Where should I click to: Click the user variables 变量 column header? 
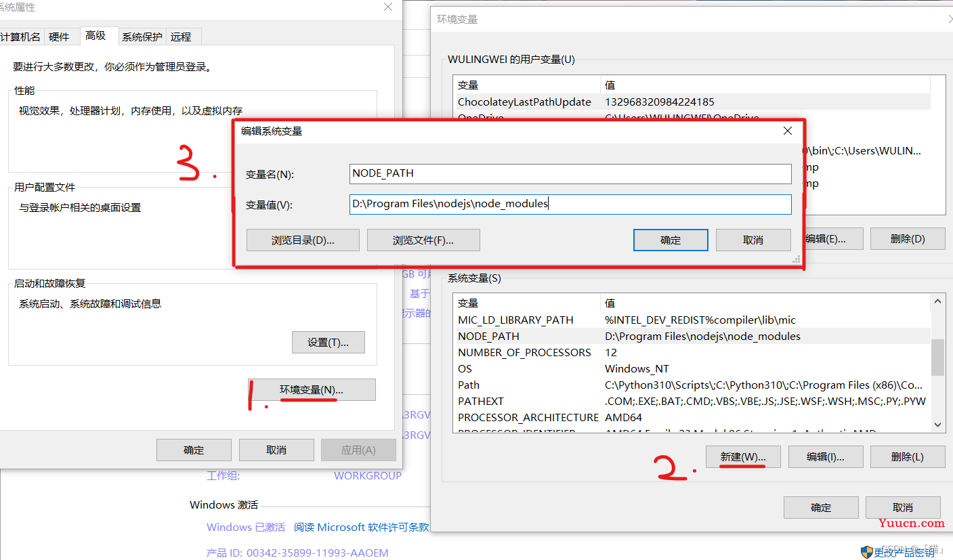[x=527, y=85]
